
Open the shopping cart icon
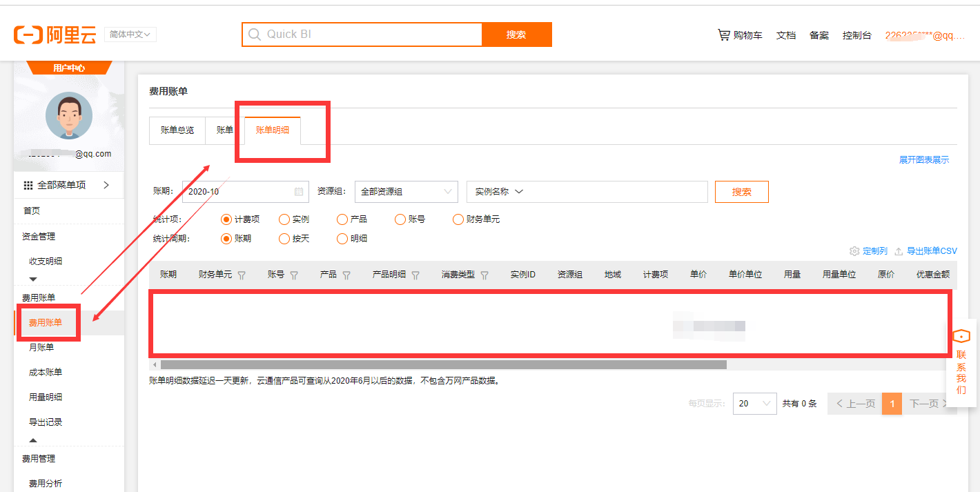pos(723,35)
